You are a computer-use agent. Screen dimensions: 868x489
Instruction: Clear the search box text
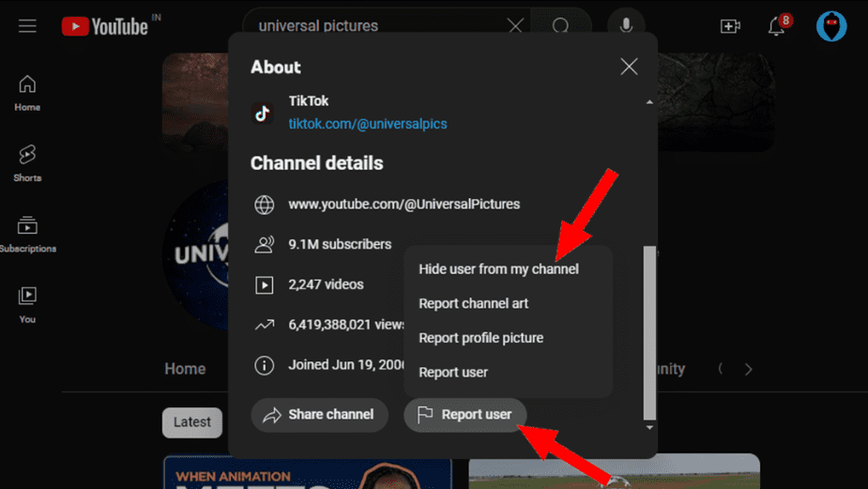click(515, 25)
